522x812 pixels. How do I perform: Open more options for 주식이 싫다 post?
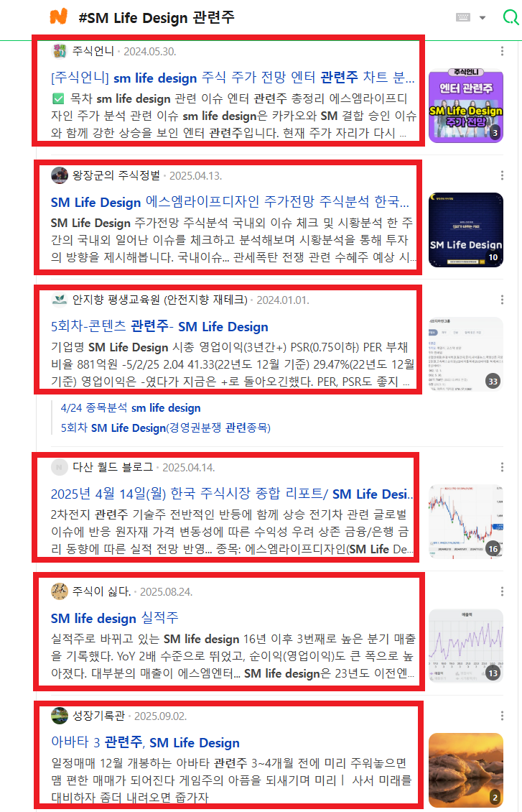[502, 591]
